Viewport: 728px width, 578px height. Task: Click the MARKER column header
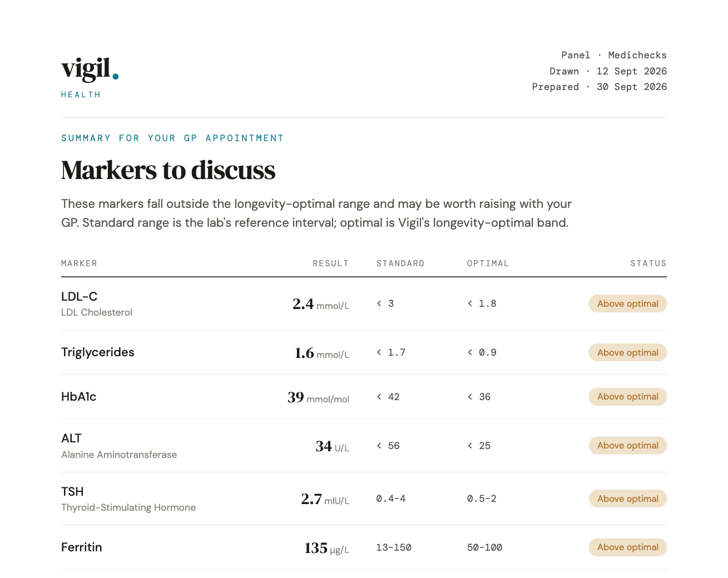click(79, 263)
